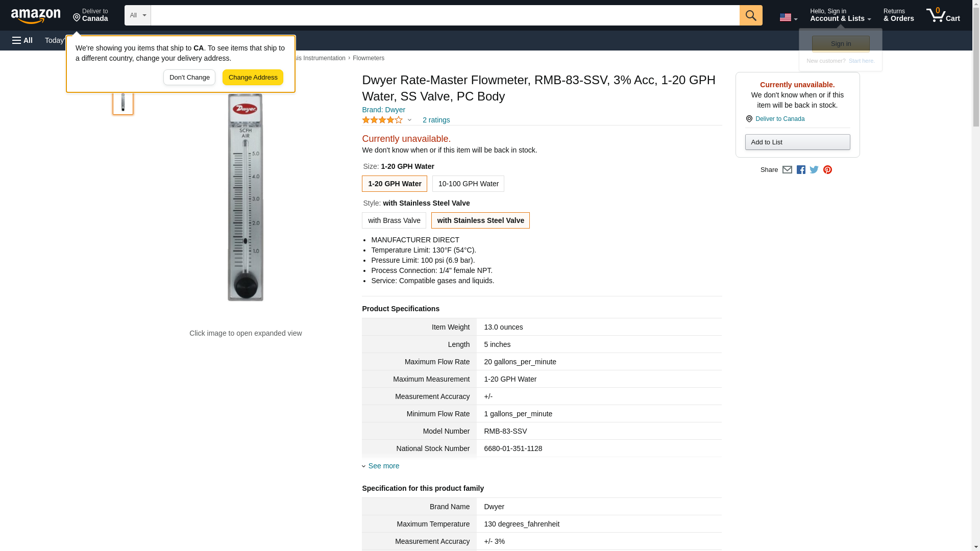Select the flowmeter product thumbnail
Image resolution: width=980 pixels, height=551 pixels.
[x=123, y=102]
